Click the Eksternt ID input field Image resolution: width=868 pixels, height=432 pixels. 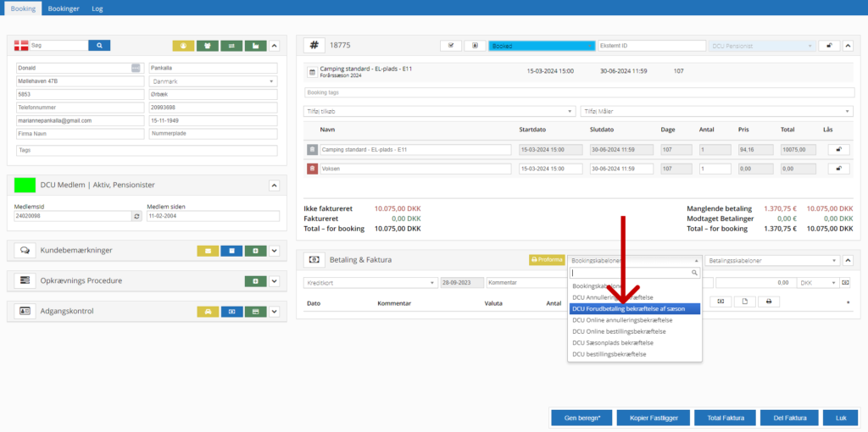pyautogui.click(x=649, y=45)
